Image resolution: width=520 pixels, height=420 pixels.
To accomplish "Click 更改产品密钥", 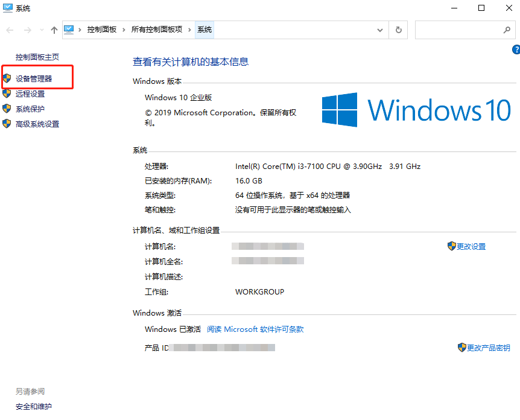I will pyautogui.click(x=488, y=348).
